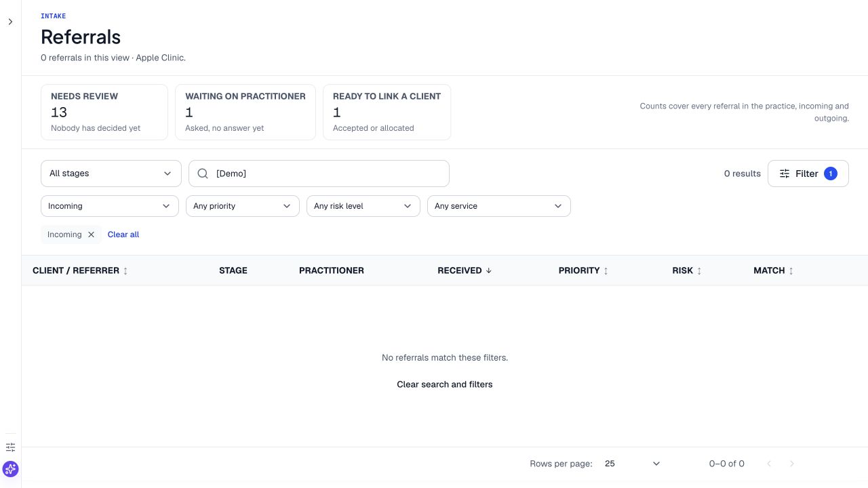Viewport: 868px width, 488px height.
Task: Sort by Client / Referrer column arrows
Action: (x=125, y=270)
